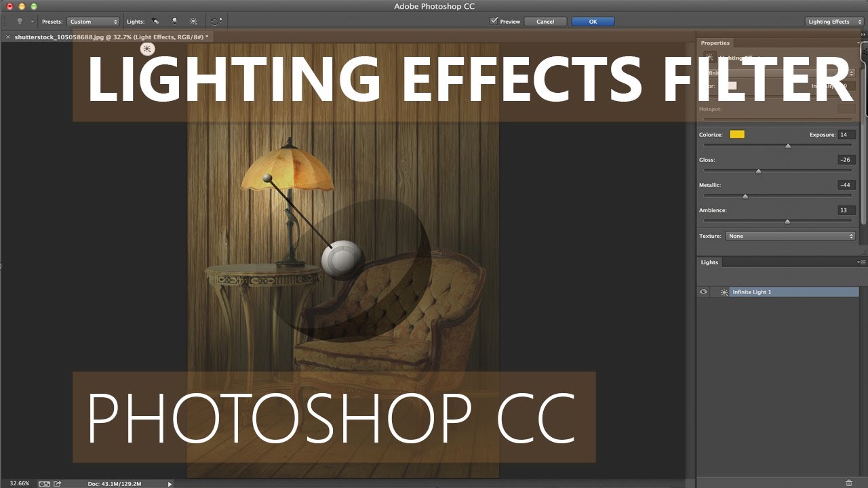Screen dimensions: 868x488
Task: Click the sun icon beside Infinite Light 1
Action: (x=724, y=292)
